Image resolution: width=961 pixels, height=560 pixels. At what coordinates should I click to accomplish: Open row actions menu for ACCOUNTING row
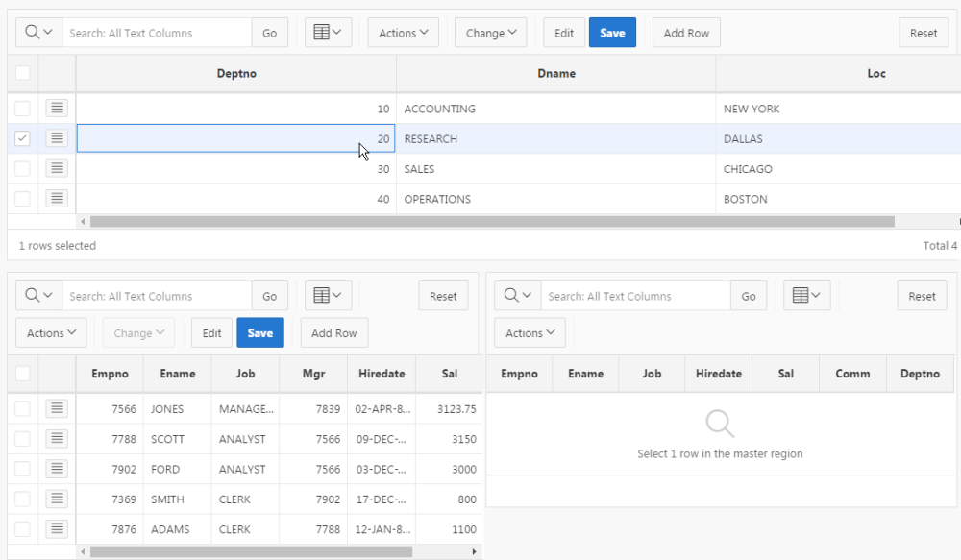click(57, 109)
